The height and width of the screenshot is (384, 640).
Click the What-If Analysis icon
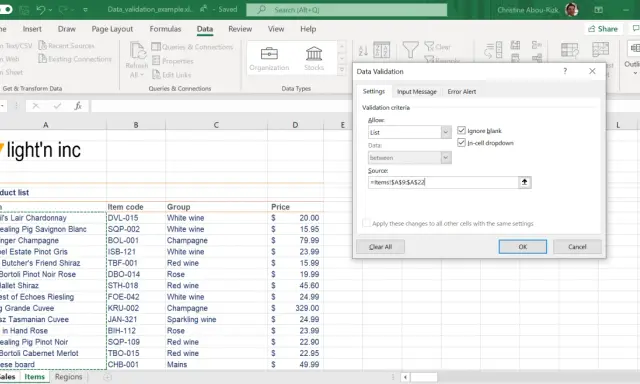click(569, 50)
